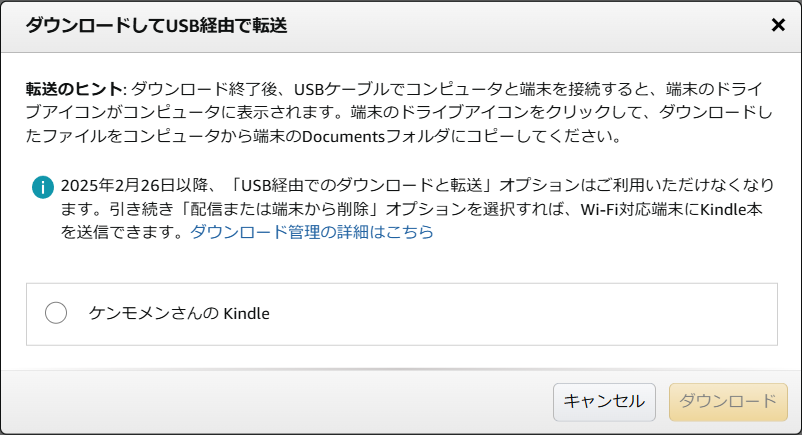This screenshot has width=802, height=435.
Task: Click the 「USB経由でのダウンロードと転送」 quoted option text
Action: (x=362, y=185)
